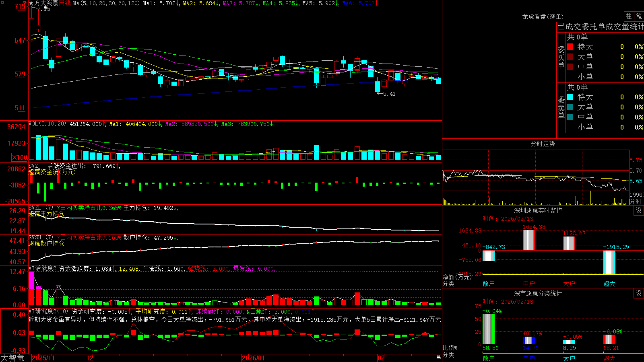Click the 生命线: 1.560 label

[163, 268]
